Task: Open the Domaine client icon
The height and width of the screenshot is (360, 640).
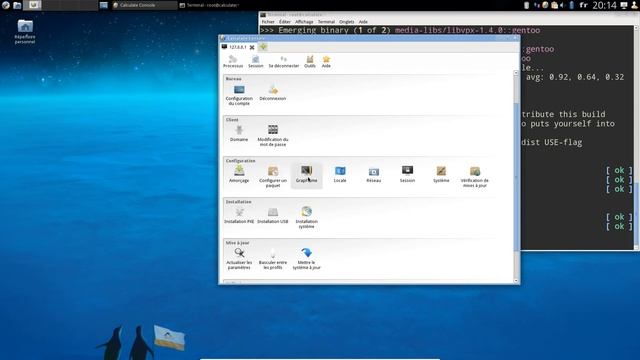Action: click(239, 133)
